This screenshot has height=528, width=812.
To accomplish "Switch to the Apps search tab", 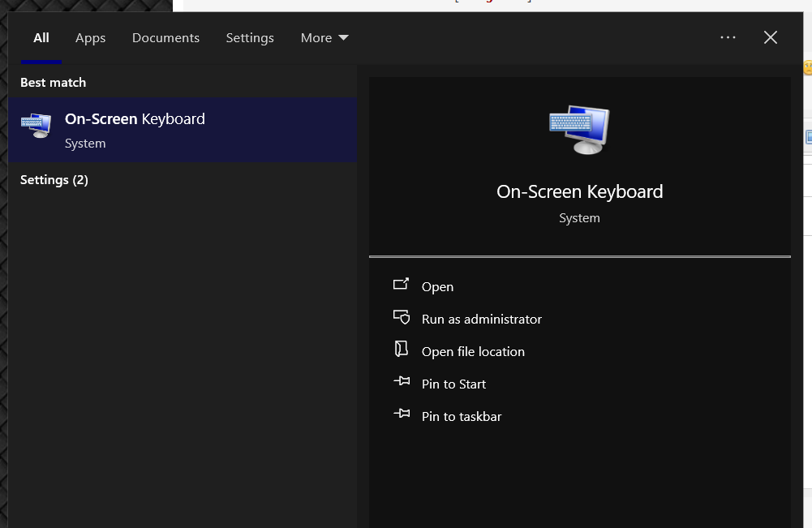I will (90, 38).
